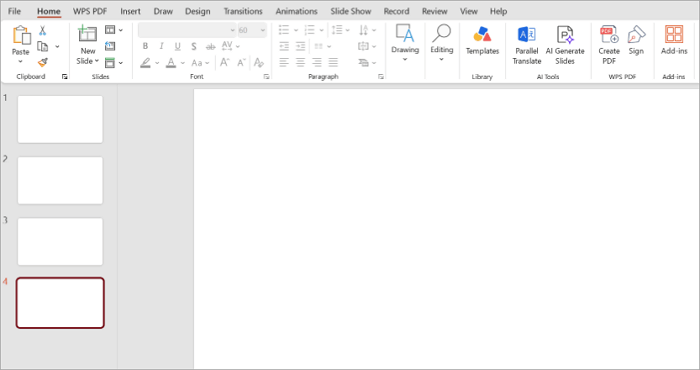
Task: Click the Decrease Indent icon
Action: point(284,46)
